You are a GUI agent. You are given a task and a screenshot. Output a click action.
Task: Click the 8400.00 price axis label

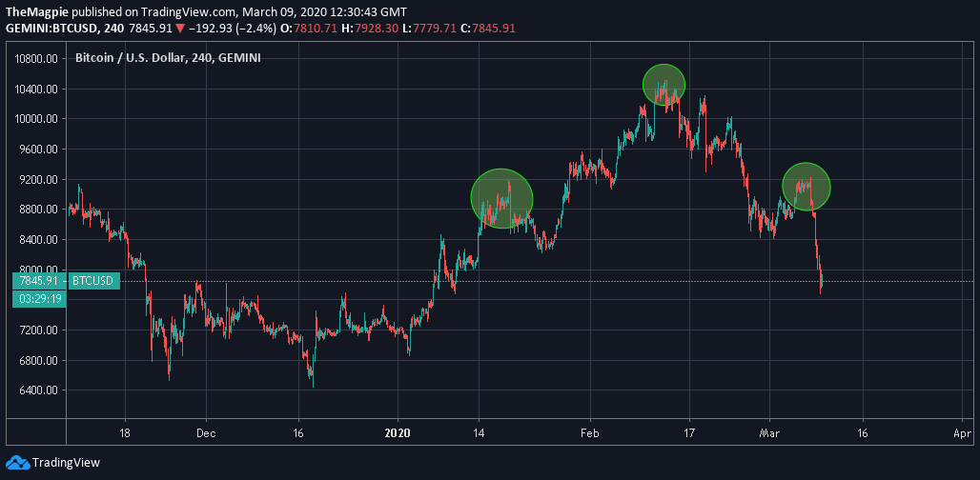coord(39,239)
